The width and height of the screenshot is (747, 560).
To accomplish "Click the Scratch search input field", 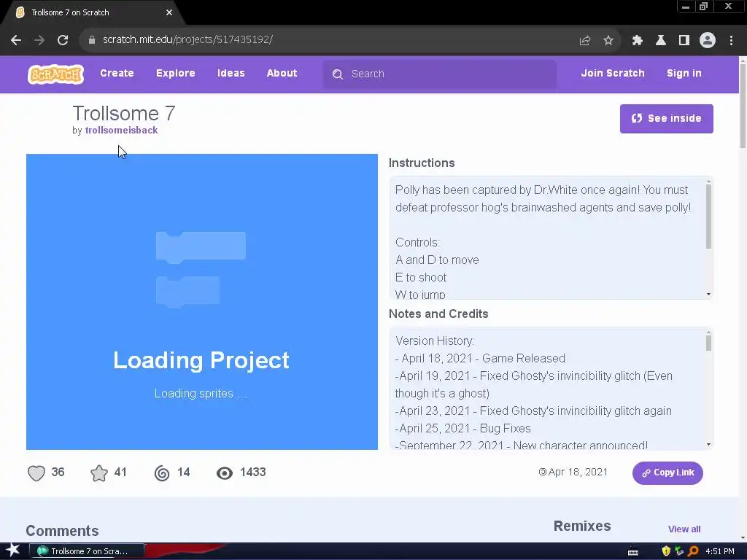I will point(440,74).
